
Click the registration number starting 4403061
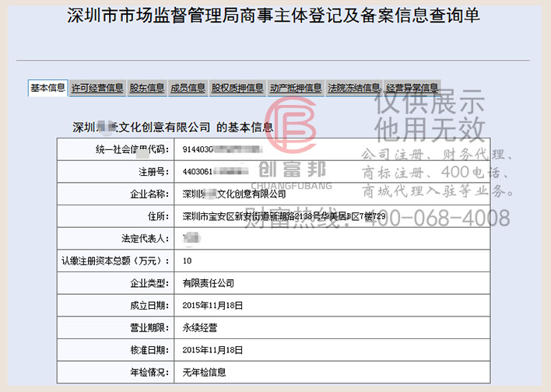(216, 172)
